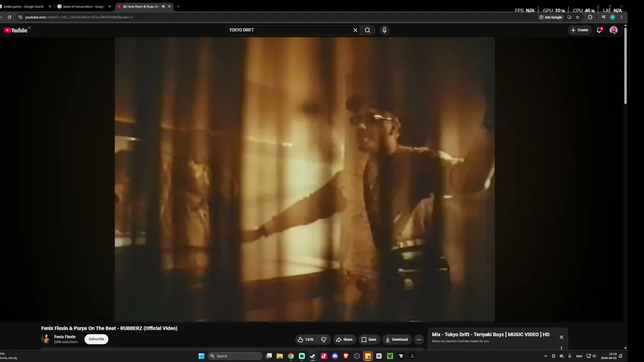Open the mix playlist options menu

561,348
